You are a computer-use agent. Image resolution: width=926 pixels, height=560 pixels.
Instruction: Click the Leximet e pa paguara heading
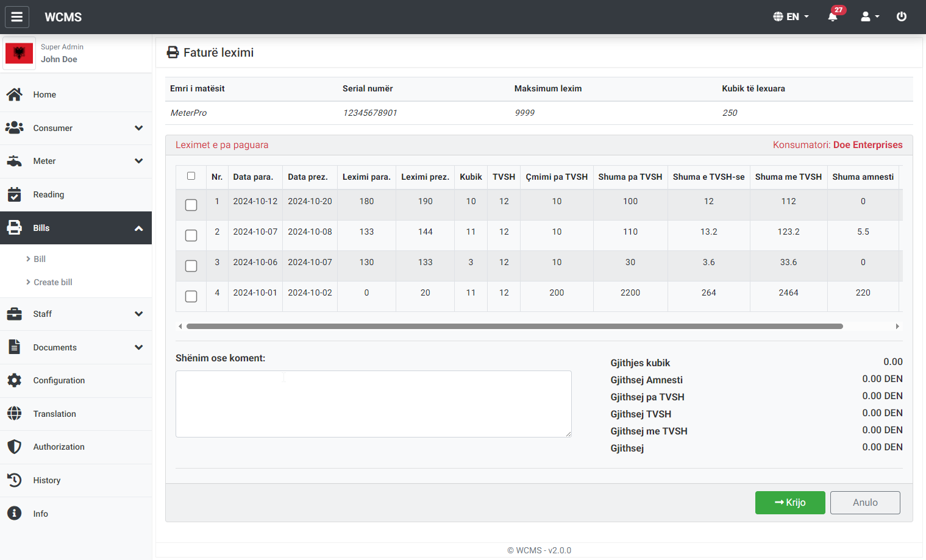(222, 145)
